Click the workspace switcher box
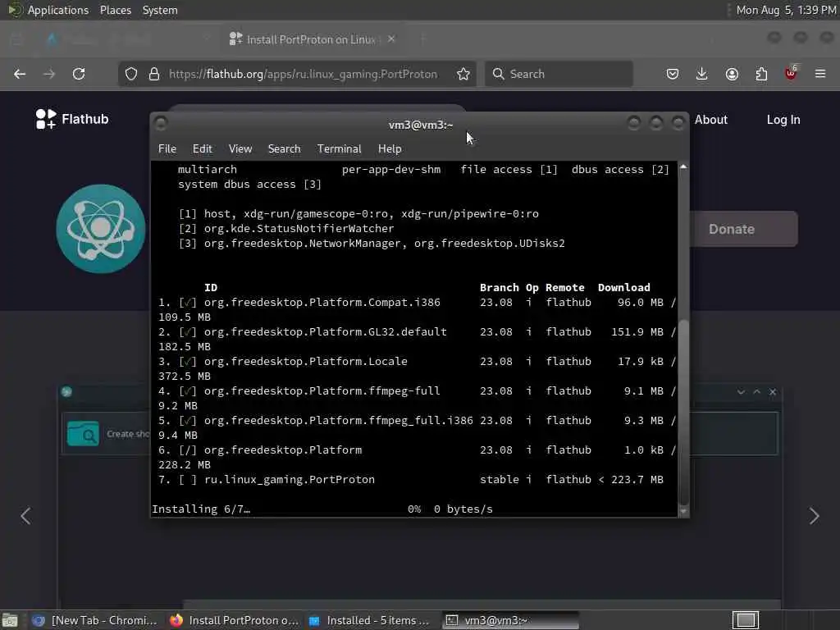This screenshot has width=840, height=630. (746, 620)
